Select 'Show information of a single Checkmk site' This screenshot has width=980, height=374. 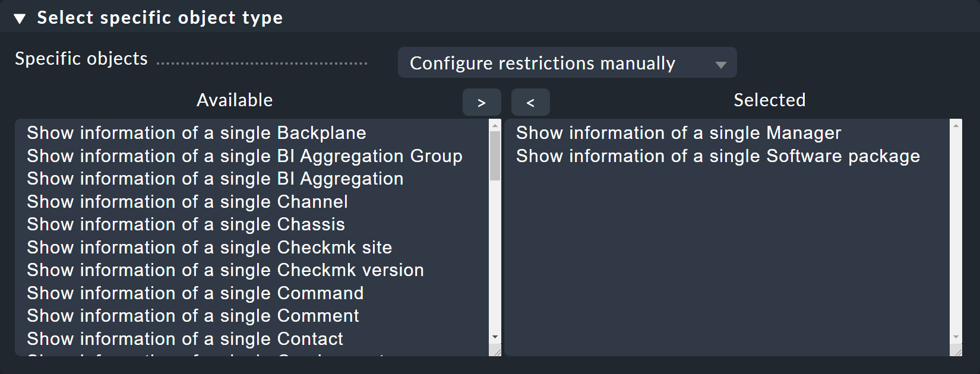coord(209,247)
